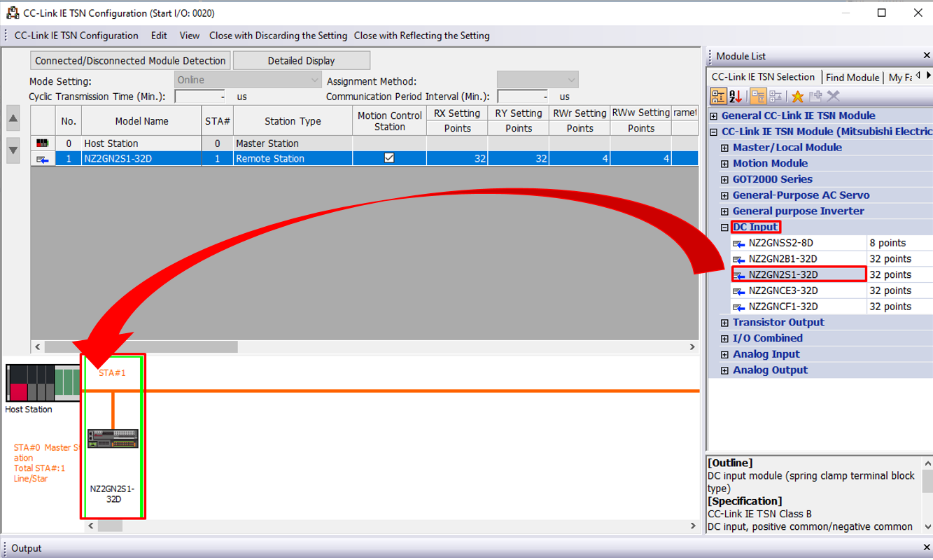Expand the Master/Local Module node

tap(725, 148)
